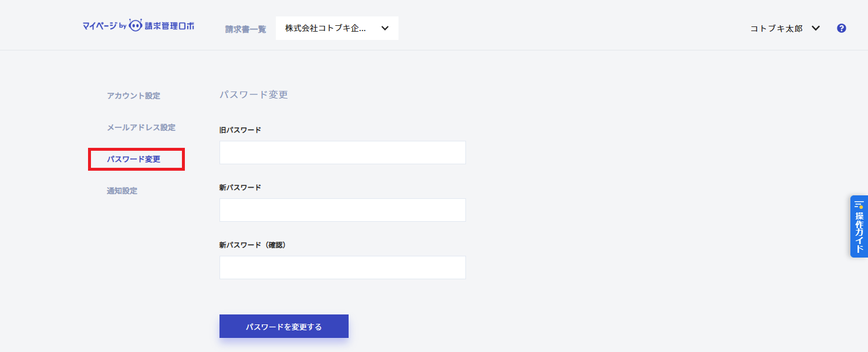Click the help question mark icon
The height and width of the screenshot is (352, 868).
841,28
